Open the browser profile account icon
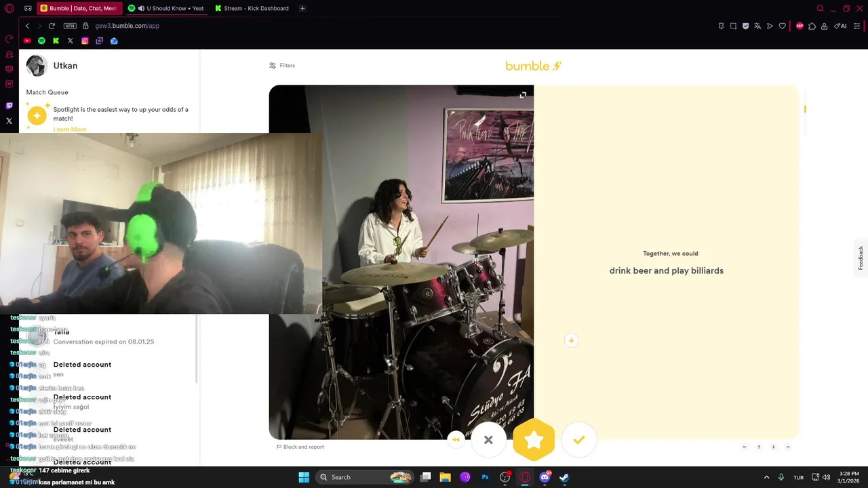Image resolution: width=868 pixels, height=488 pixels. 824,26
